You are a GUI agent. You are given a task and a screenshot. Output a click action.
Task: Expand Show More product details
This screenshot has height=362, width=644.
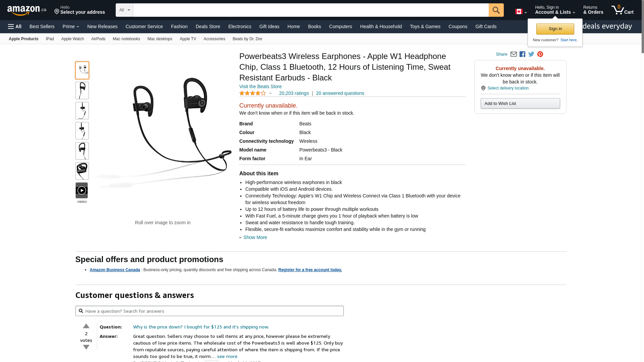click(x=253, y=237)
